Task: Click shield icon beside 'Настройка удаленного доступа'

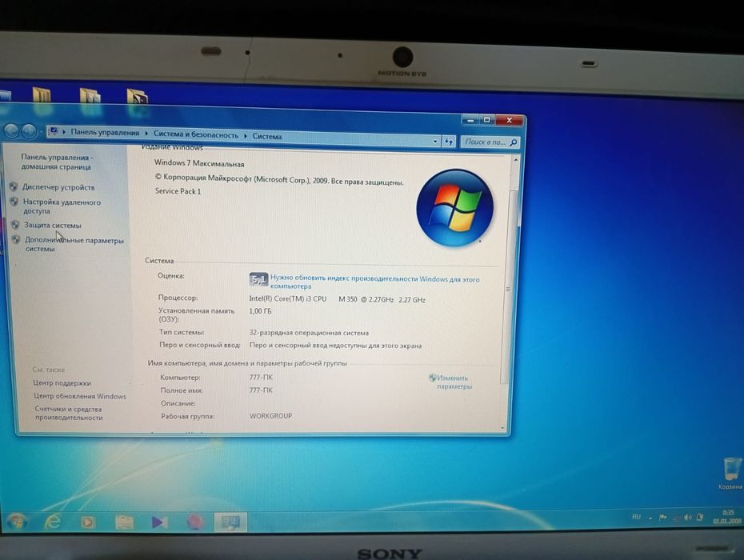Action: 14,202
